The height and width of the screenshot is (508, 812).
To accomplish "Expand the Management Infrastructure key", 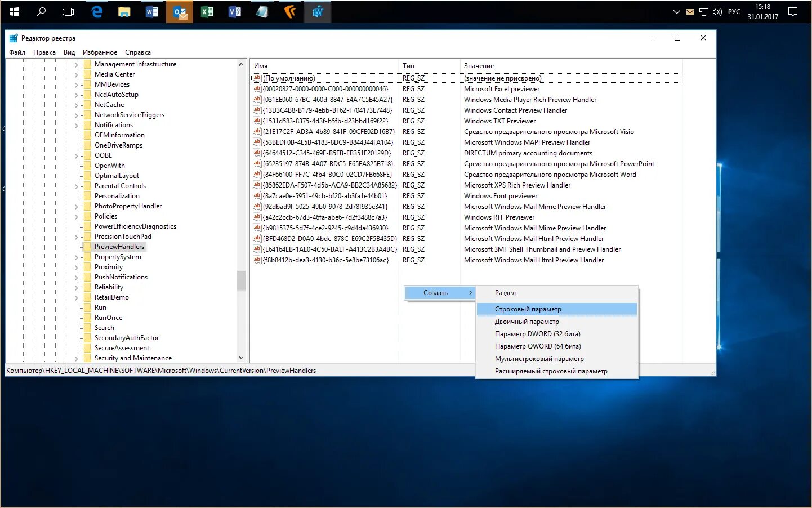I will tap(77, 65).
